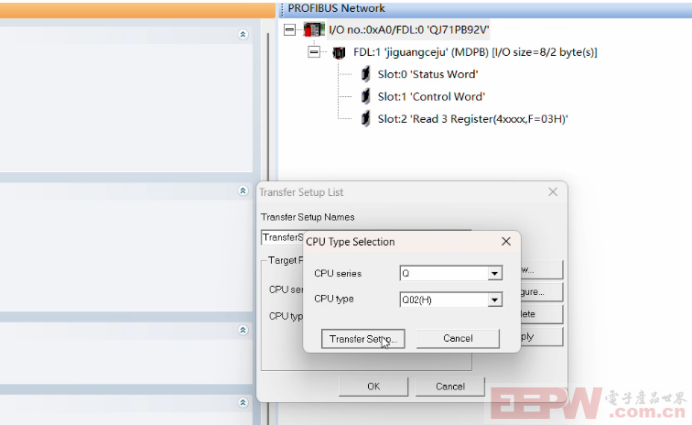Collapse the fourth left-side task panel section
This screenshot has width=692, height=425.
click(243, 402)
